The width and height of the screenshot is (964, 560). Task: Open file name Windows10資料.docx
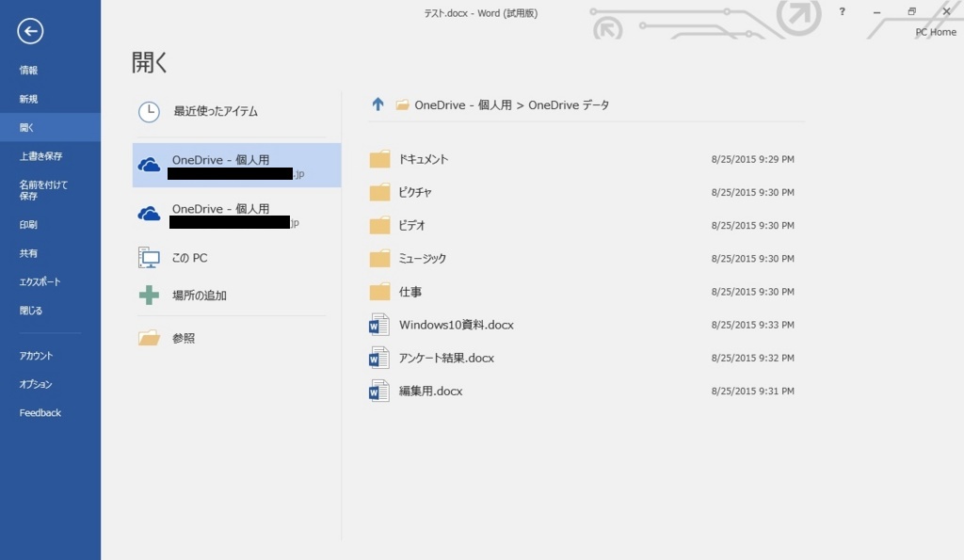coord(457,326)
